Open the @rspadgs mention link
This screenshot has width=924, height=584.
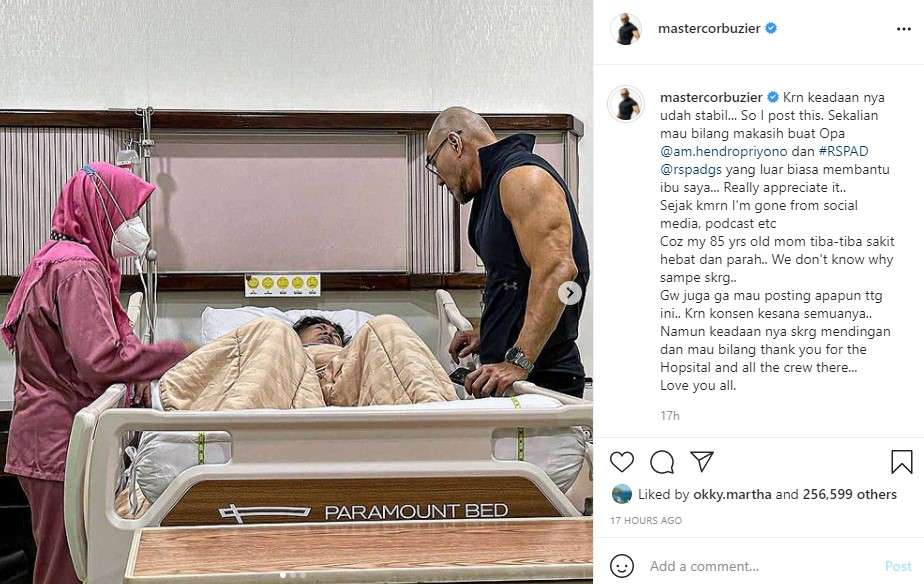click(x=691, y=169)
